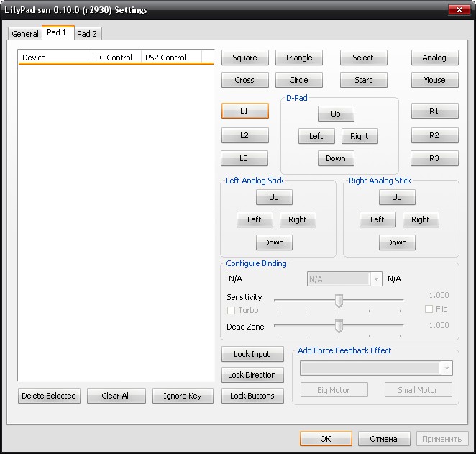476x454 pixels.
Task: Enable the Turbo checkbox
Action: 231,310
